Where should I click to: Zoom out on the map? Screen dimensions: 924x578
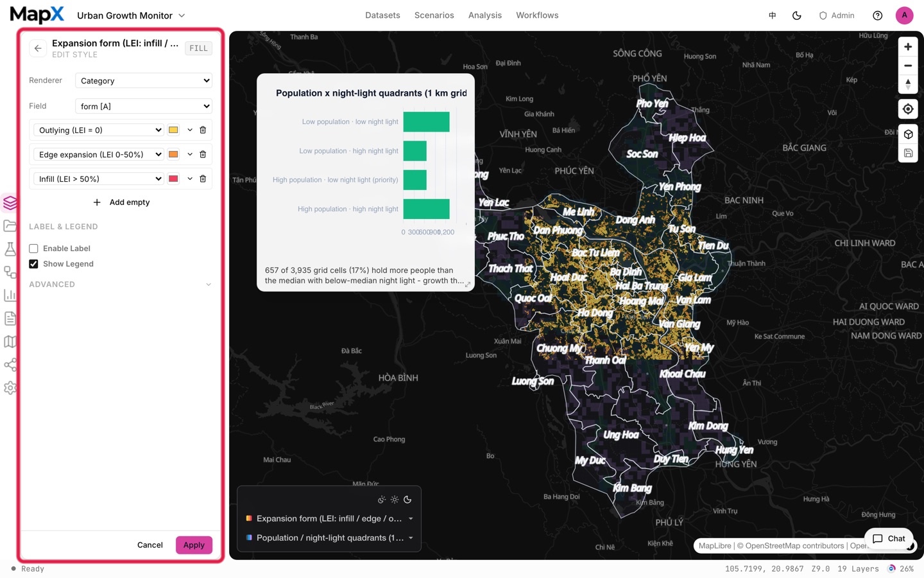(908, 66)
